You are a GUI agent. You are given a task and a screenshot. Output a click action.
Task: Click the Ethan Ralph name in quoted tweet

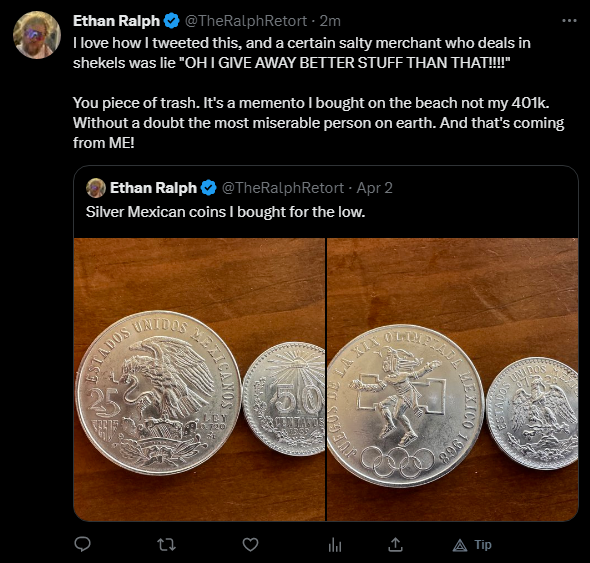(153, 188)
